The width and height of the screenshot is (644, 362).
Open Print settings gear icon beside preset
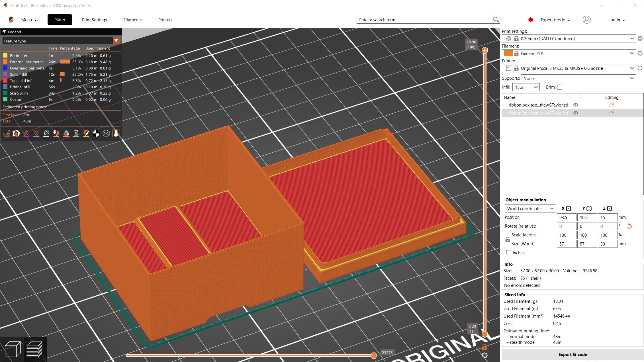[640, 38]
